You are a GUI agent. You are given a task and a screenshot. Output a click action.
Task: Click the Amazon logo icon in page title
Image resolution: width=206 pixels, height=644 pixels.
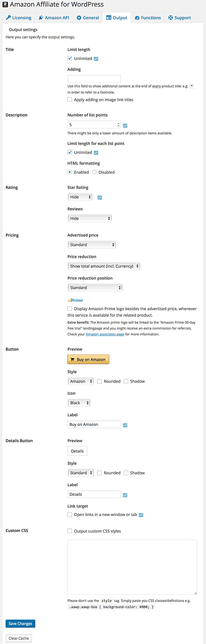5,5
